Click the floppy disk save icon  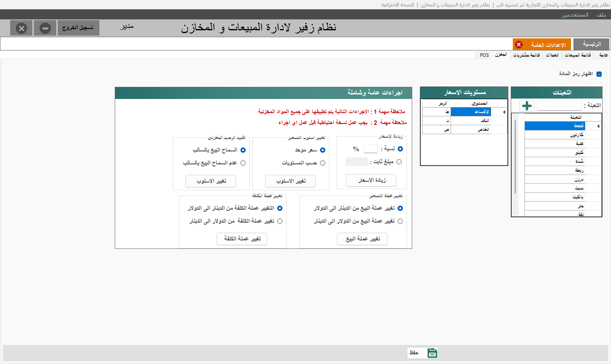pyautogui.click(x=432, y=353)
